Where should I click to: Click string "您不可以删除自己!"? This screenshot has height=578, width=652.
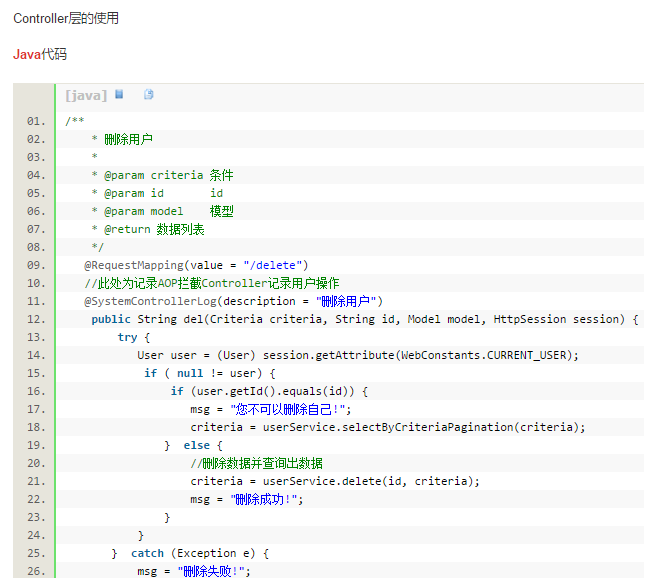point(288,409)
